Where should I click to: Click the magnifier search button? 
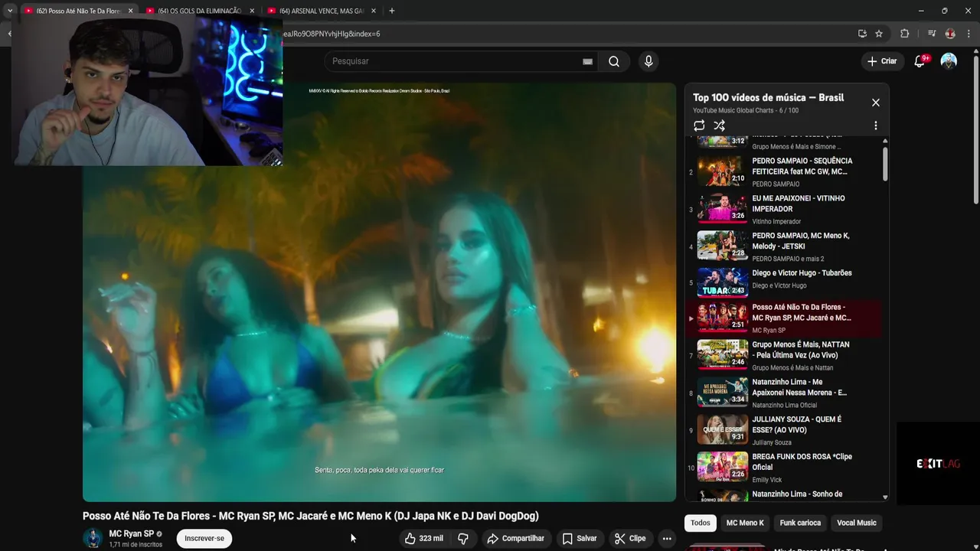click(x=614, y=61)
